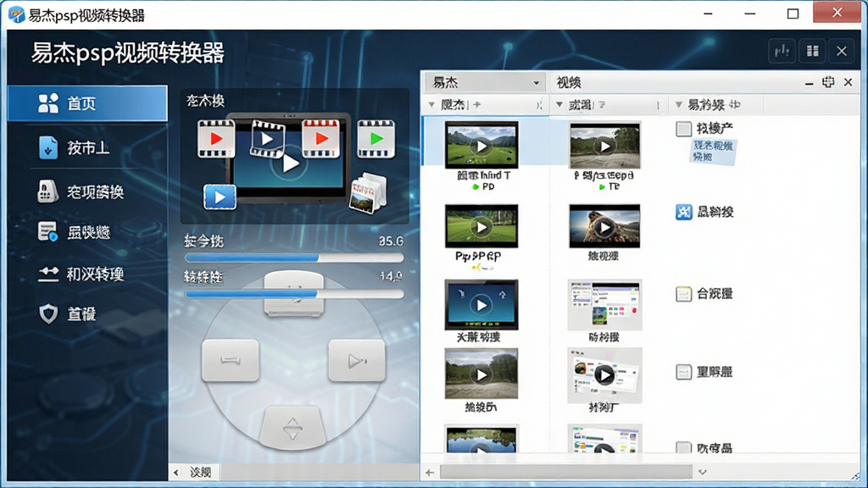Click the play button on the circular pad
Screen dimensions: 868x488
coord(357,361)
